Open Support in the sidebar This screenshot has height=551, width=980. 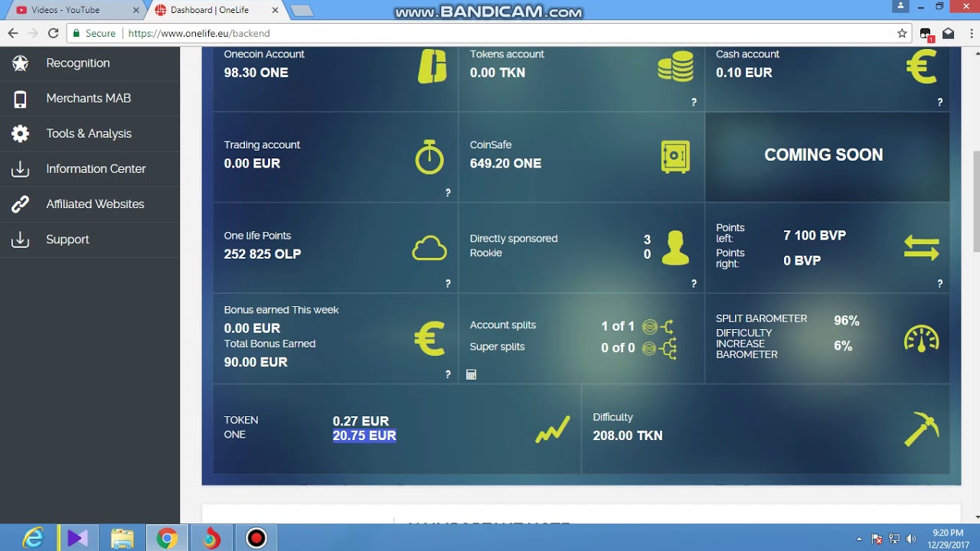(90, 239)
